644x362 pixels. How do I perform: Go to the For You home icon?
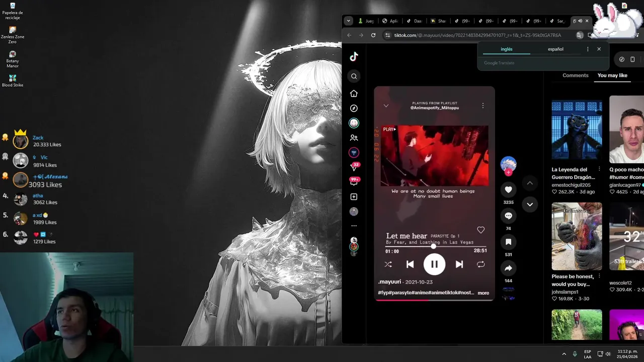tap(354, 94)
